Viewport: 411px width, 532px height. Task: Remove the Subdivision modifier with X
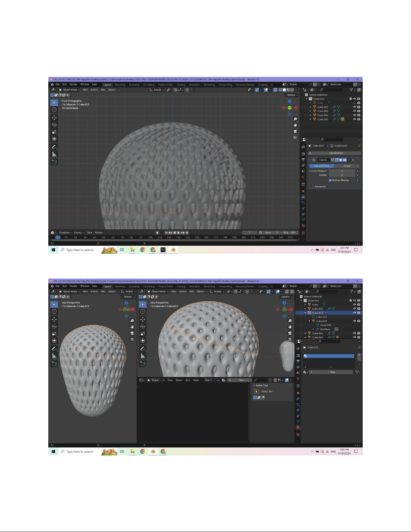[353, 160]
